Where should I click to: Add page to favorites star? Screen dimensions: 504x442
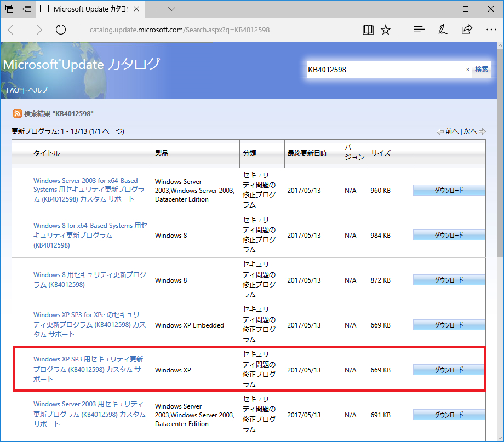385,30
